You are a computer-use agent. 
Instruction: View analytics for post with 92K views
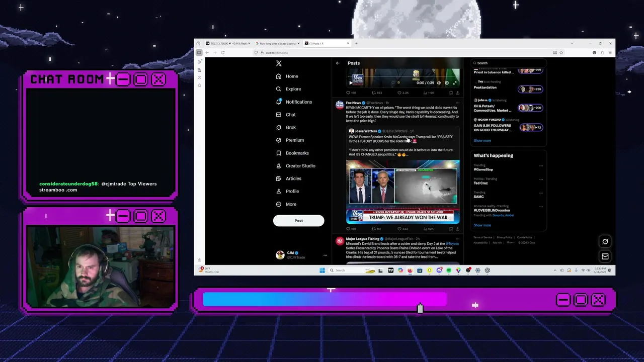coord(429,229)
